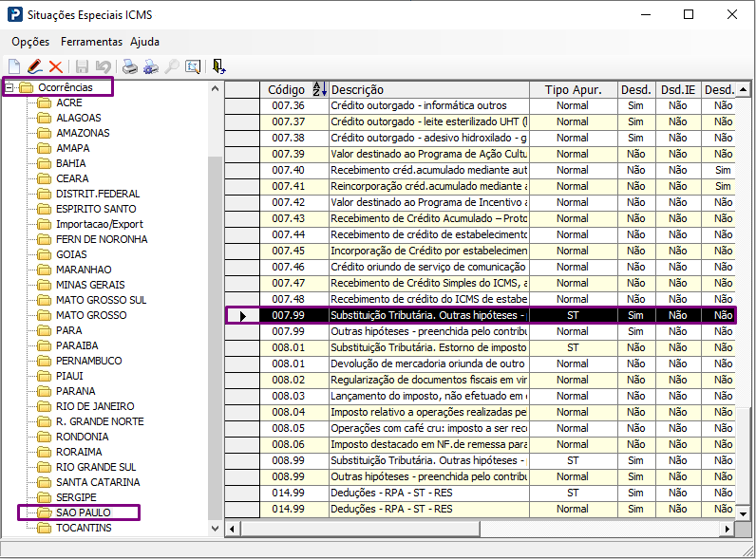The height and width of the screenshot is (559, 756).
Task: Click the selection zoom preview icon
Action: tap(193, 66)
